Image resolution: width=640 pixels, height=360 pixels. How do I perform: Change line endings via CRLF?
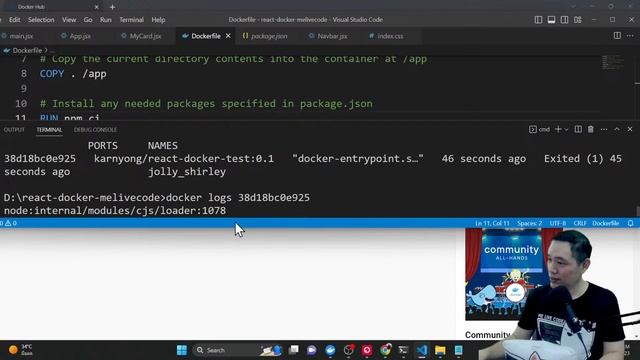[x=580, y=223]
